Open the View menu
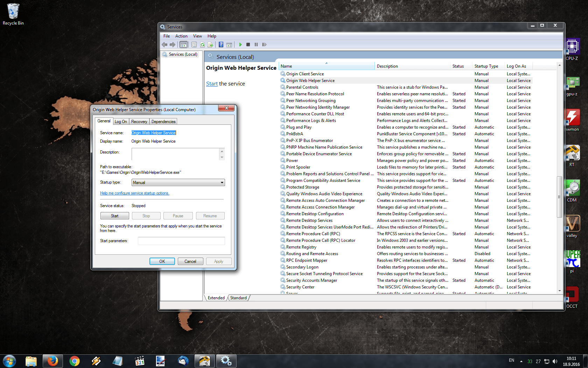Screen dimensions: 588x368 pos(197,36)
